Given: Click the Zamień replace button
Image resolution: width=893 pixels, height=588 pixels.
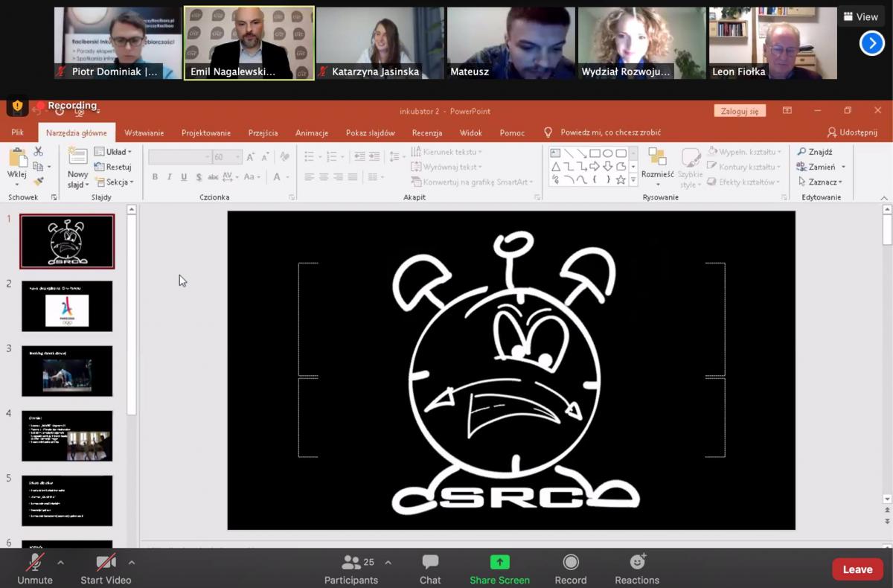Looking at the screenshot, I should tap(816, 167).
